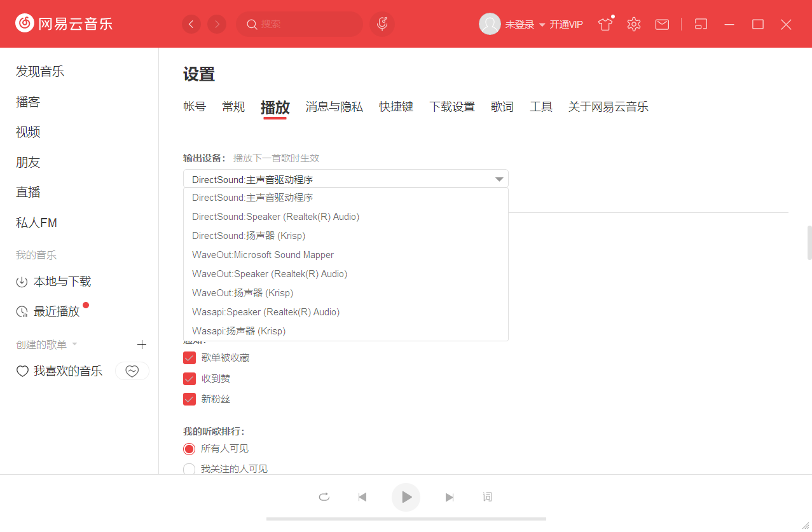This screenshot has width=812, height=532.
Task: Switch to the 常规 settings tab
Action: (x=233, y=107)
